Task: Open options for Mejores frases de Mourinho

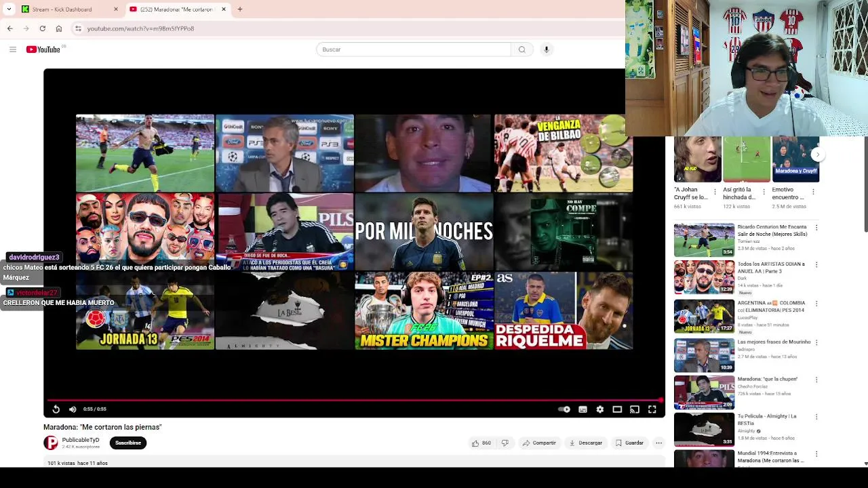Action: pyautogui.click(x=816, y=342)
